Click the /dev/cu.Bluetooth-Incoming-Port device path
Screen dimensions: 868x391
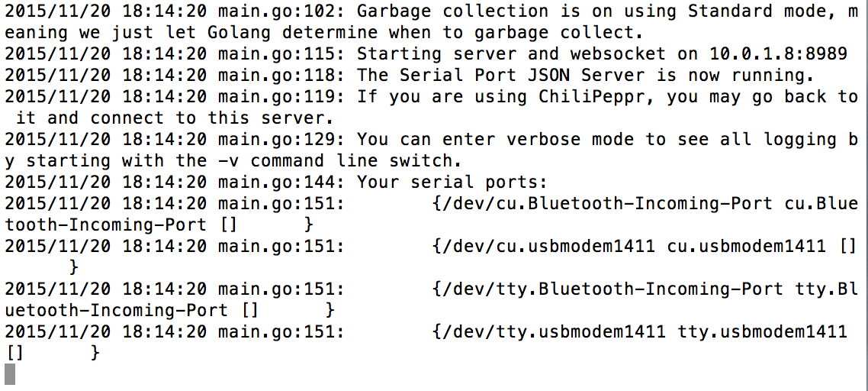(607, 204)
